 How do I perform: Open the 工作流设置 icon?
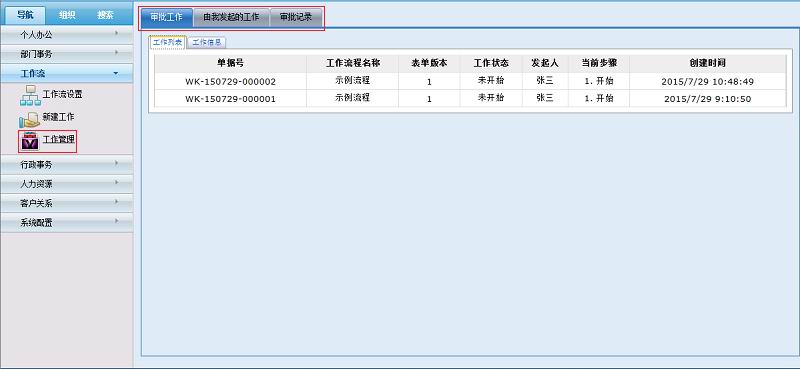(x=30, y=95)
